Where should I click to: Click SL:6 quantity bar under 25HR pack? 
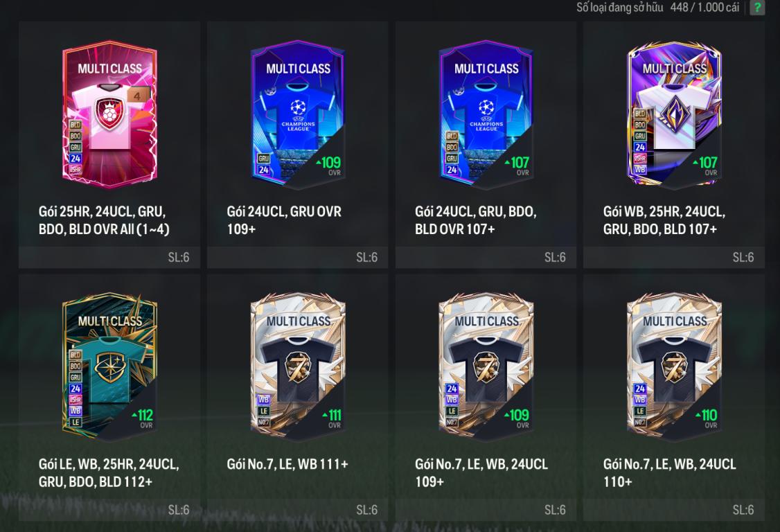tap(109, 257)
